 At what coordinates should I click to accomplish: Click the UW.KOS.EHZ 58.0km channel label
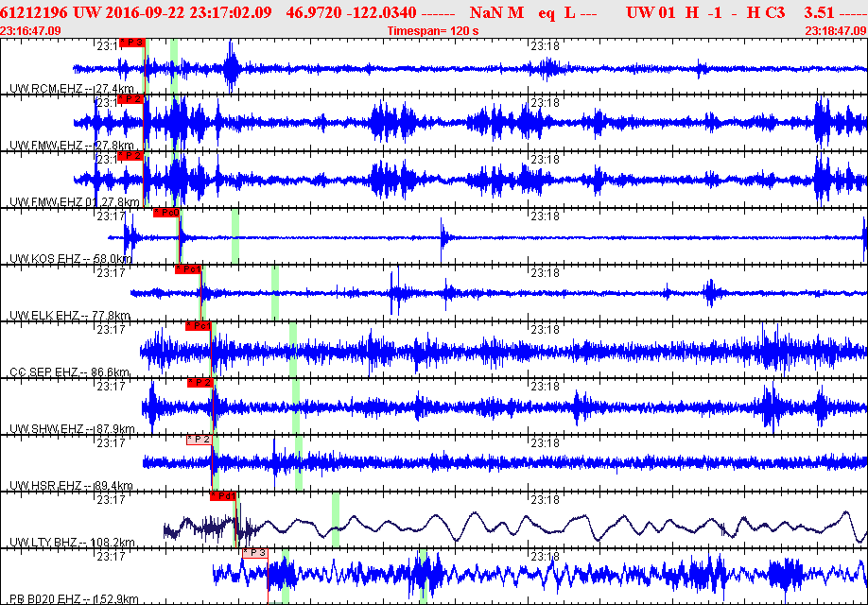(70, 259)
